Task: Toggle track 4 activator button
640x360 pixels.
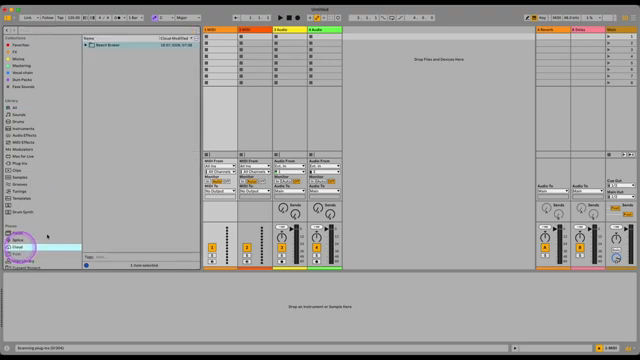Action: 316,248
